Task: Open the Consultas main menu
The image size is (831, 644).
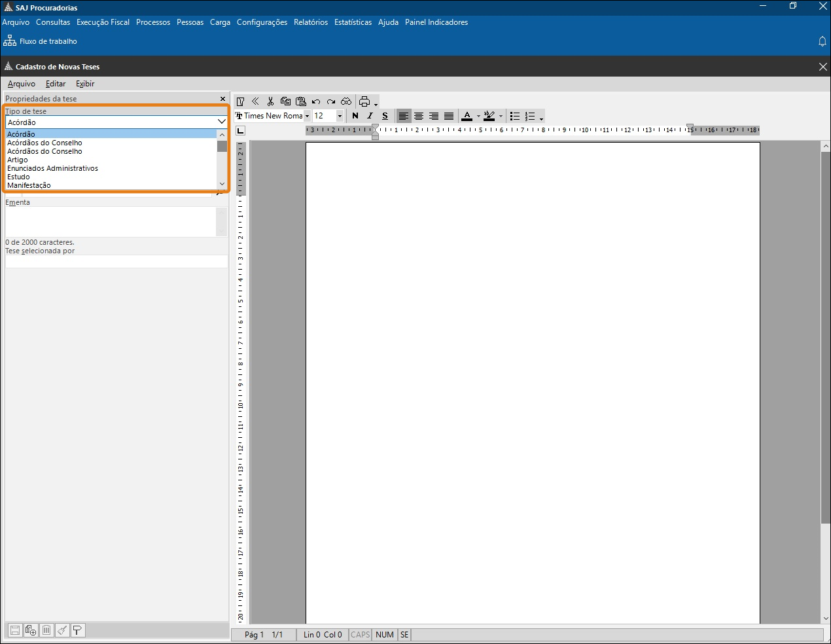Action: (53, 22)
